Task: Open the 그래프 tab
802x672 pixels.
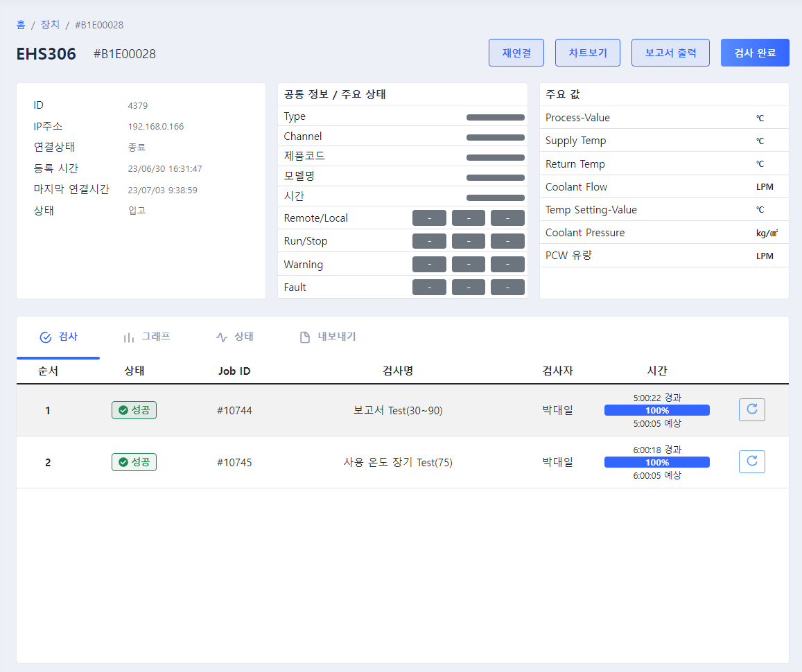Action: 147,337
